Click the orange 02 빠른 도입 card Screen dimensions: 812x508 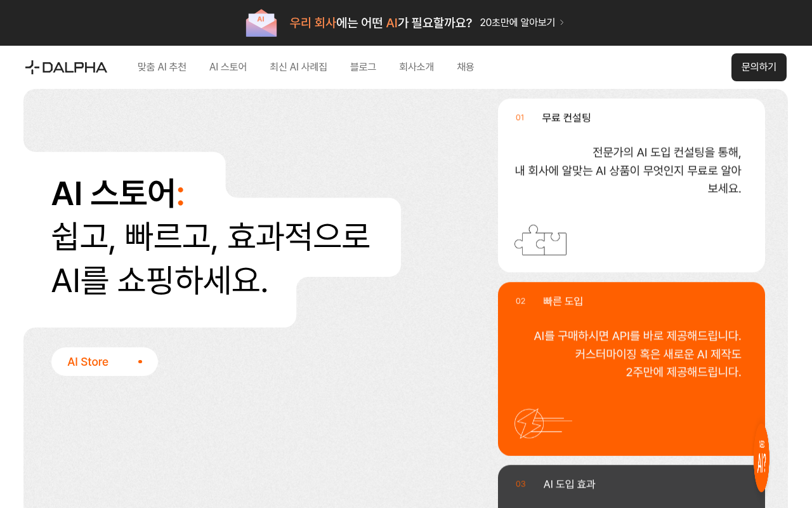click(x=631, y=368)
